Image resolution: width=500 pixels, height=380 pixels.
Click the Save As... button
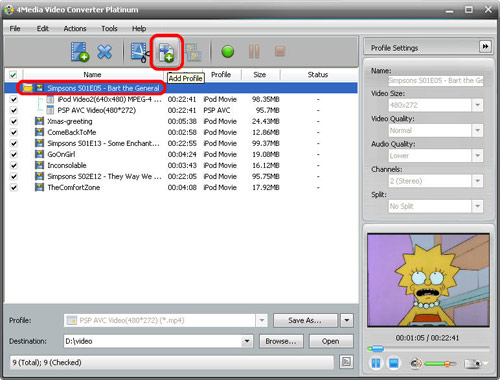tap(305, 320)
